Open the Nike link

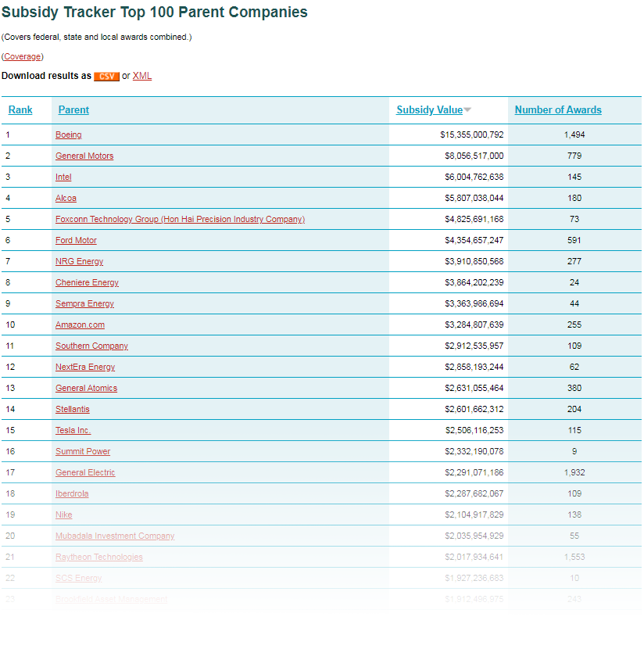(64, 515)
